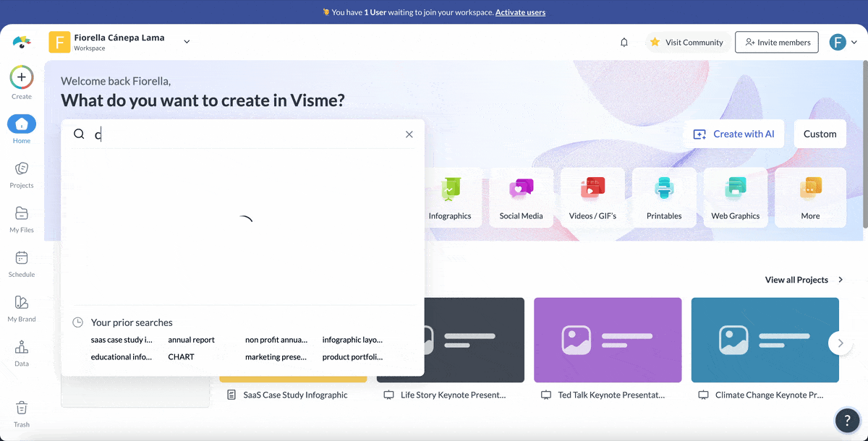Expand the workspace switcher chevron

point(187,41)
